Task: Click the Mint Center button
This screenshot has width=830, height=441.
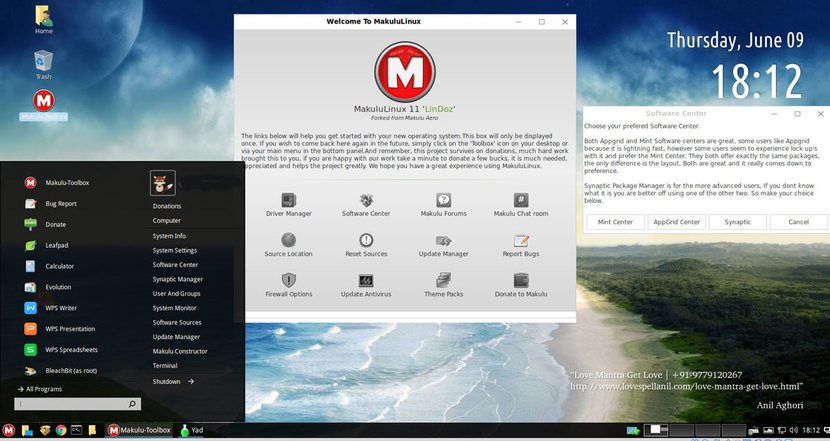Action: pyautogui.click(x=615, y=221)
